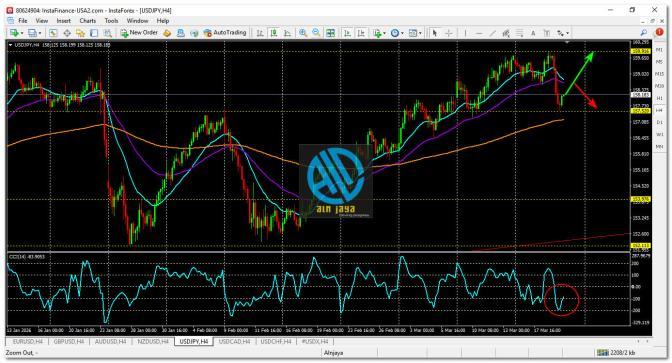Expand the Profiles dropdown arrow
This screenshot has height=363, width=672.
point(40,33)
